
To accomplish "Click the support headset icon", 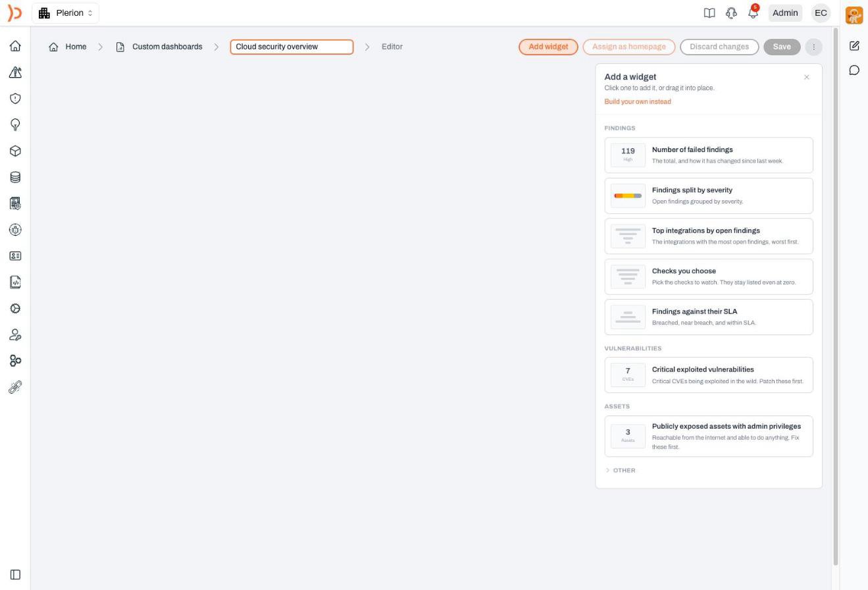I will click(731, 13).
